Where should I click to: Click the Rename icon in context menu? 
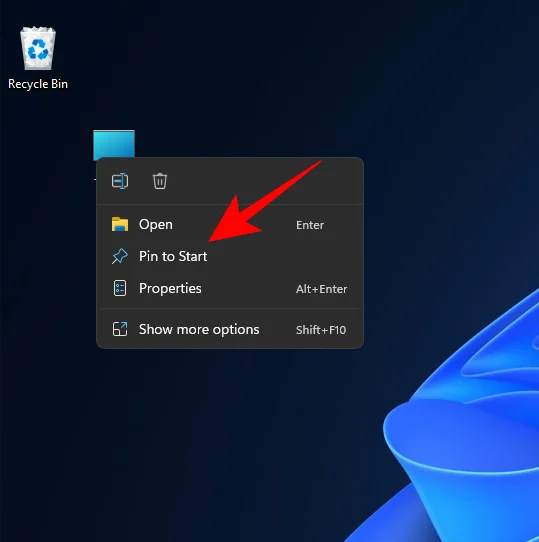120,181
